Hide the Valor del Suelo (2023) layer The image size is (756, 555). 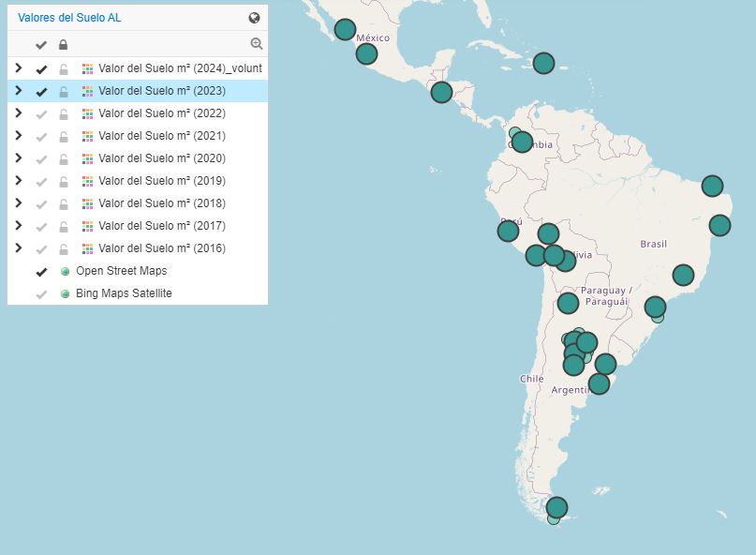pos(41,92)
